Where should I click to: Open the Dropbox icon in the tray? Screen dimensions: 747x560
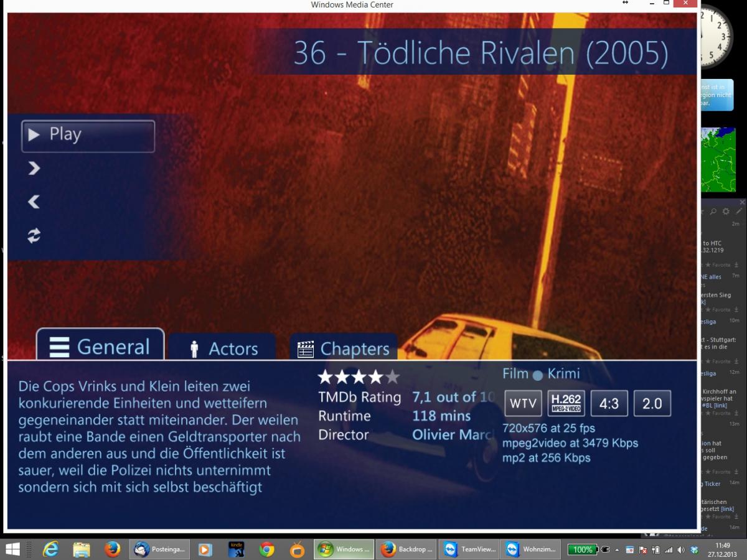click(x=693, y=550)
